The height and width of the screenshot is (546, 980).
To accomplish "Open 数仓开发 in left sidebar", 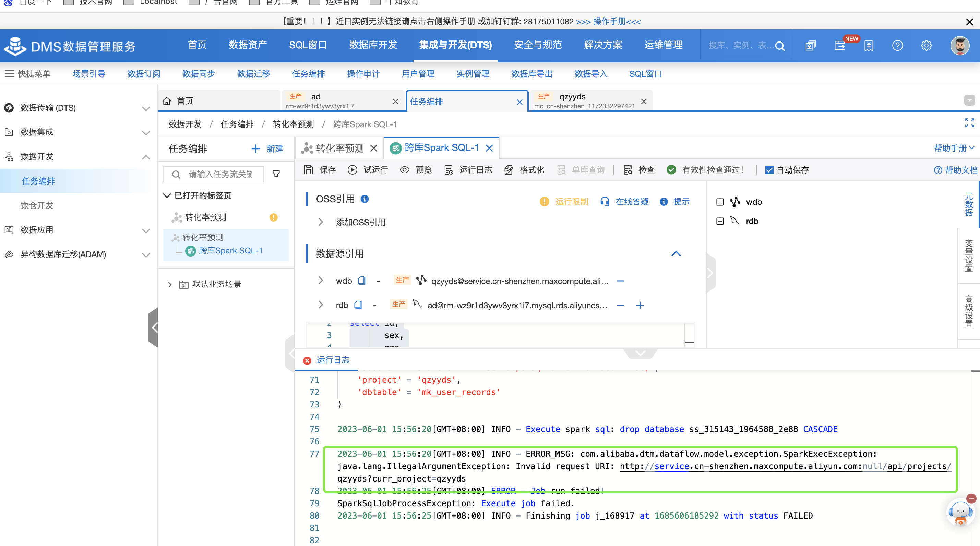I will (x=37, y=205).
